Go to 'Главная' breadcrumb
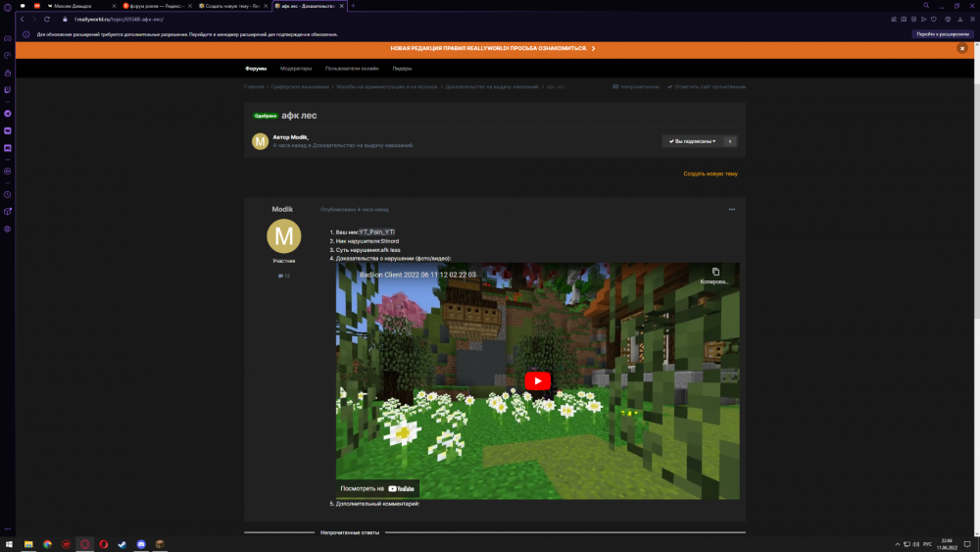 (x=254, y=87)
